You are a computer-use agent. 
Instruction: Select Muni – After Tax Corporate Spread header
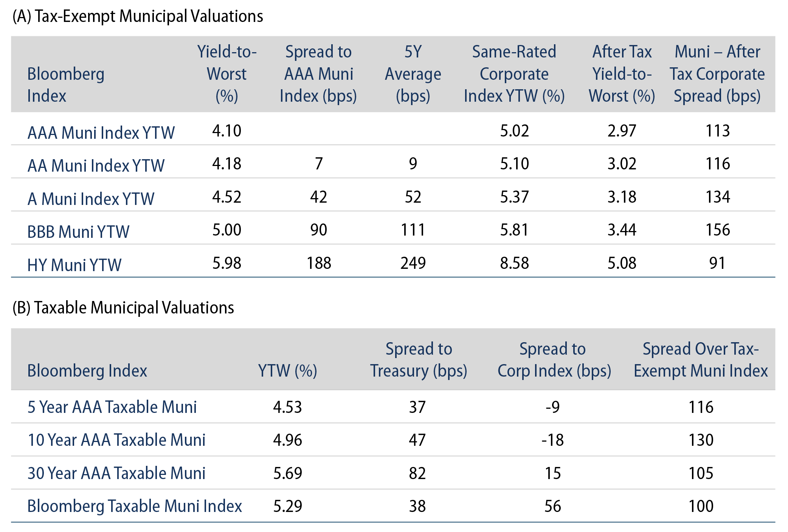[717, 74]
